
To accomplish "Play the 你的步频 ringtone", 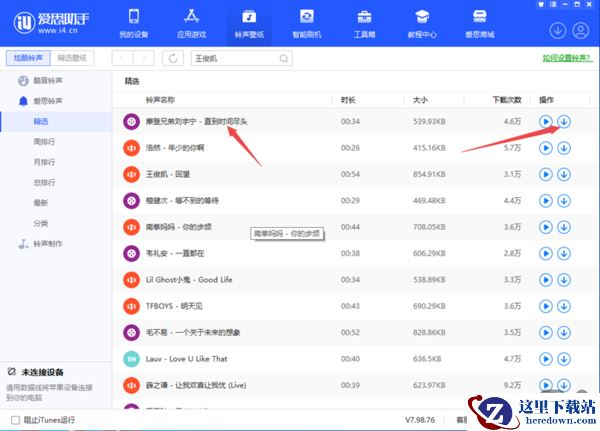I will (x=546, y=227).
